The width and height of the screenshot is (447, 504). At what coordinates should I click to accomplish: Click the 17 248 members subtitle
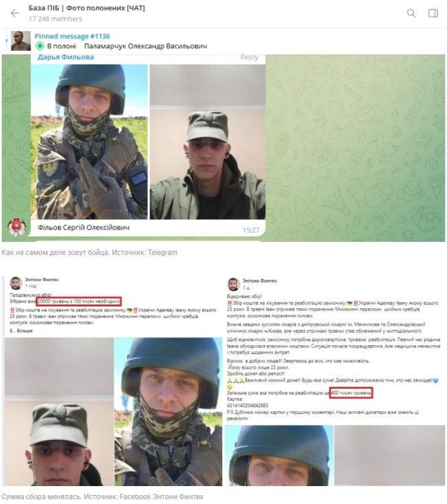coord(55,19)
